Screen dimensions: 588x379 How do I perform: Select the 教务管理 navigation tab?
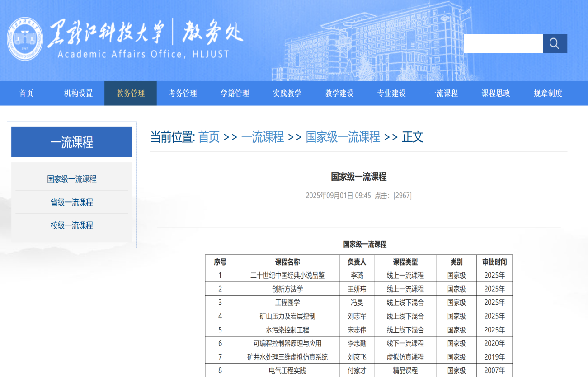click(x=131, y=94)
